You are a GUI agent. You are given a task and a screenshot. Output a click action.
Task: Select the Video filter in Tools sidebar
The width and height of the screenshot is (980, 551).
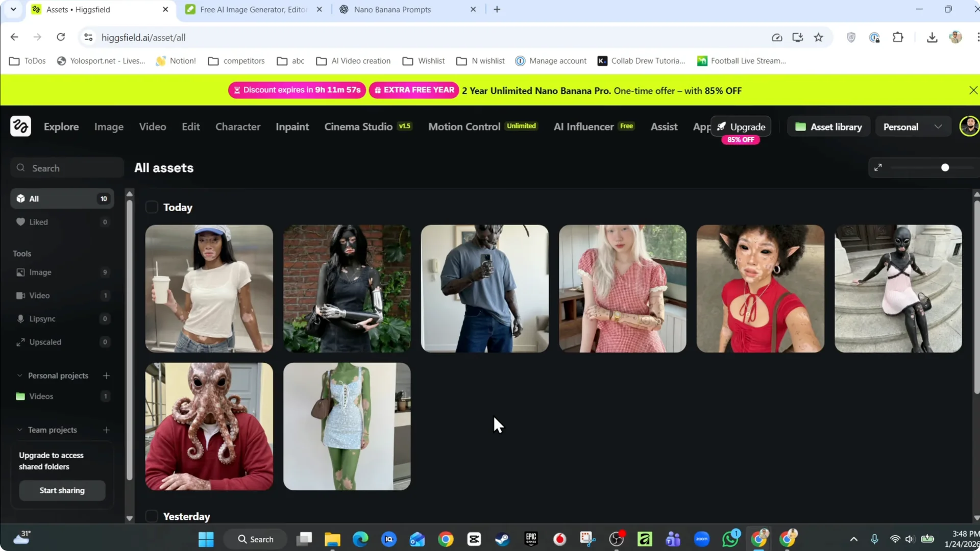click(39, 295)
